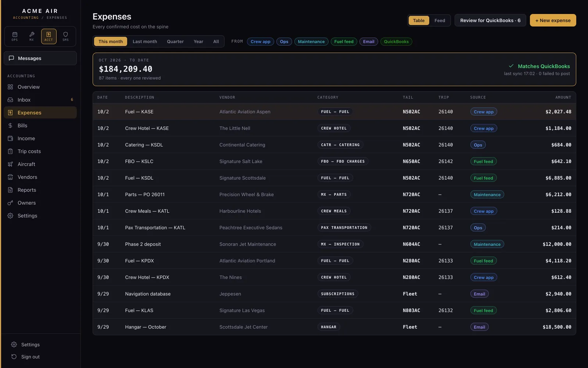Click vendor Precision Wheel & Brake
The height and width of the screenshot is (368, 588).
247,194
